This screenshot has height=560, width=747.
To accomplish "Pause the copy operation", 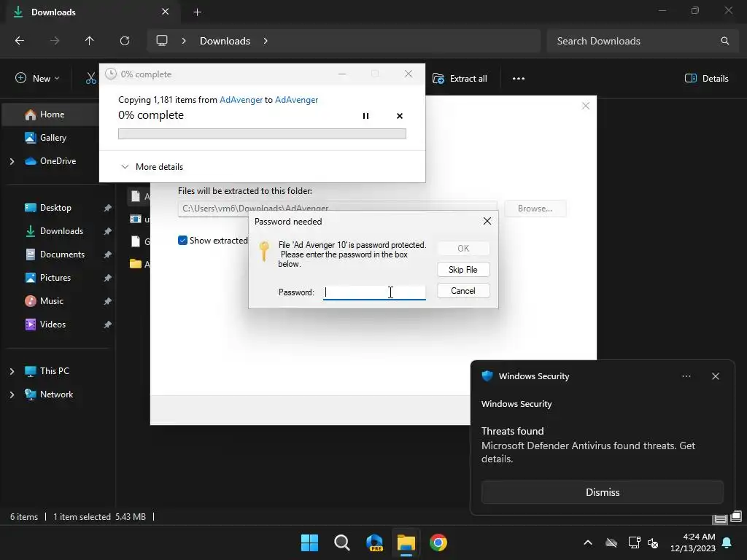I will (x=365, y=116).
